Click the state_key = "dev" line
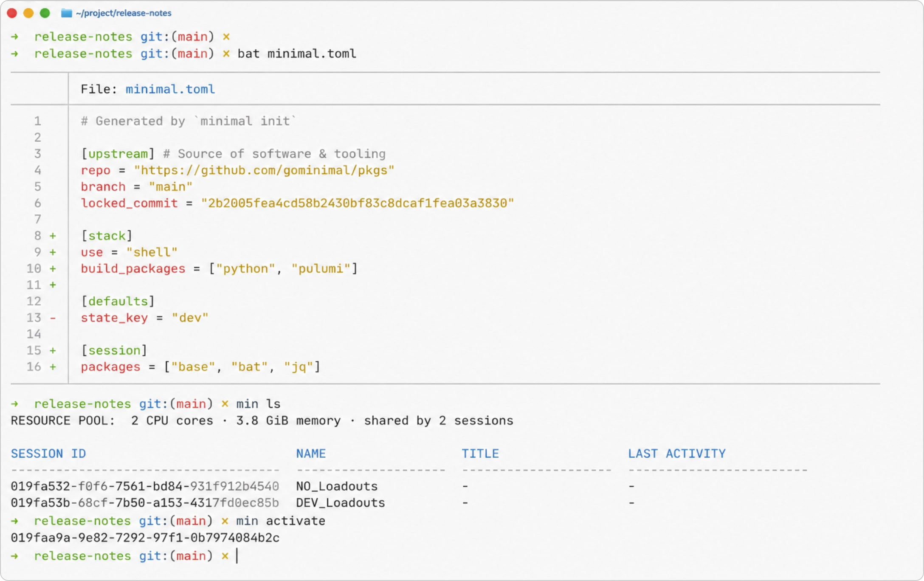This screenshot has width=924, height=581. tap(144, 318)
